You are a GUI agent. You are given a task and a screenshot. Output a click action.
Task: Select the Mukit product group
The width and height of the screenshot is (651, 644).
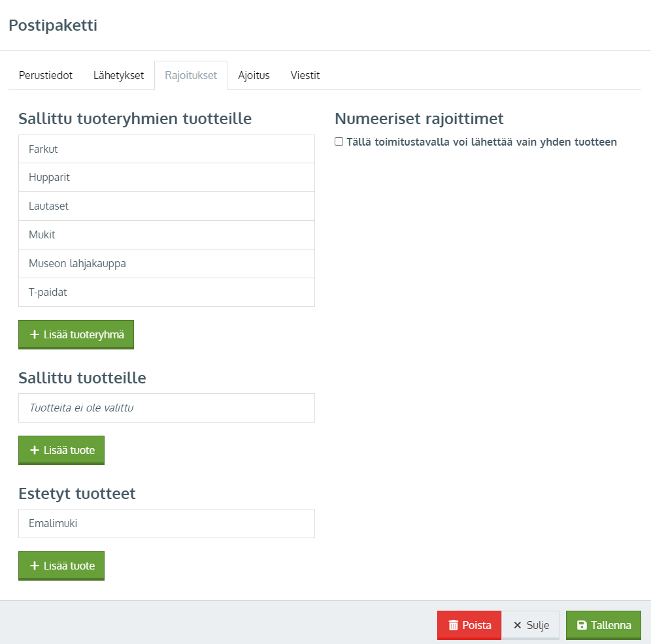(x=167, y=235)
